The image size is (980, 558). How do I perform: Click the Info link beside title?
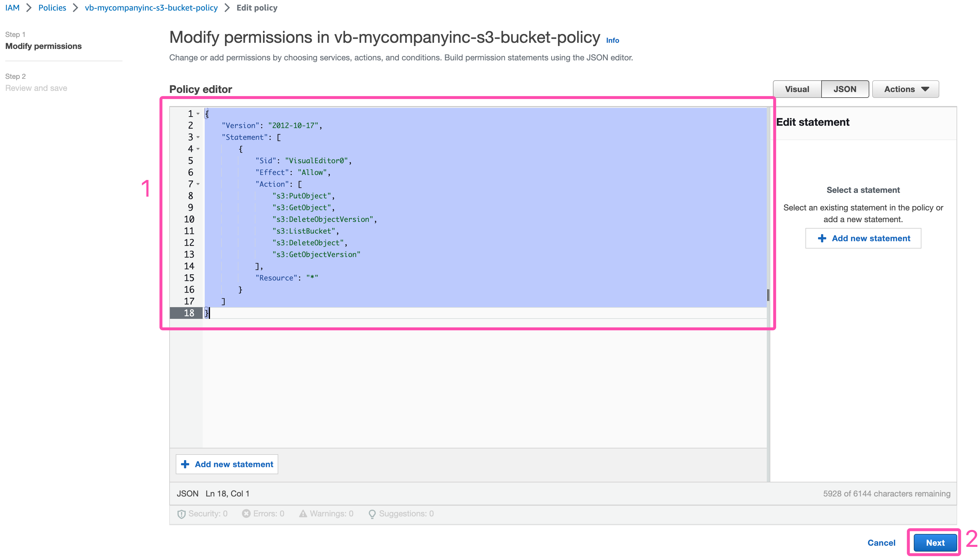coord(612,40)
